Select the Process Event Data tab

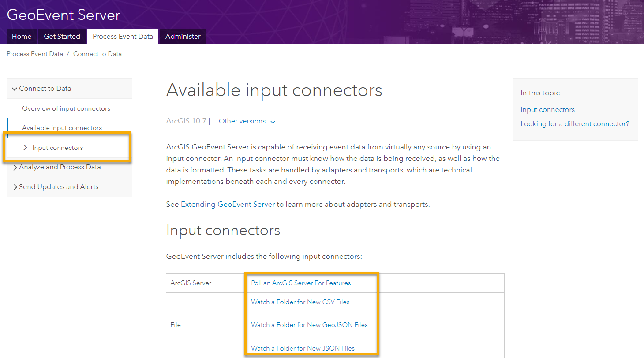[x=123, y=37]
